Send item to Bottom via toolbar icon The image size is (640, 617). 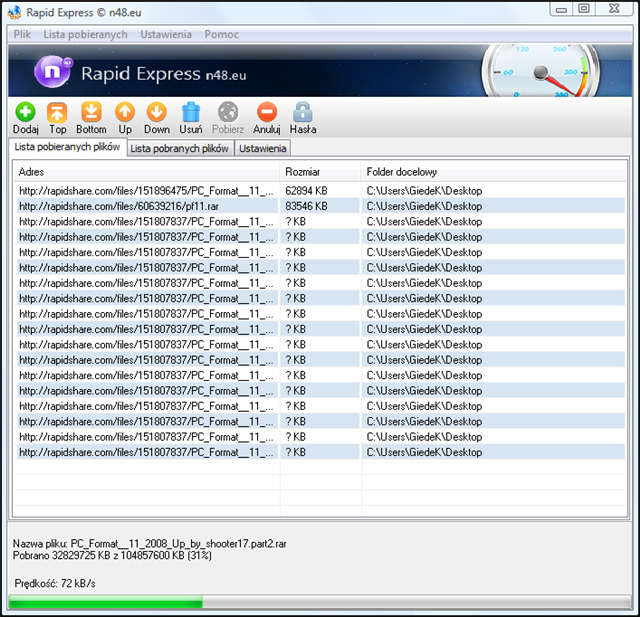(x=91, y=112)
